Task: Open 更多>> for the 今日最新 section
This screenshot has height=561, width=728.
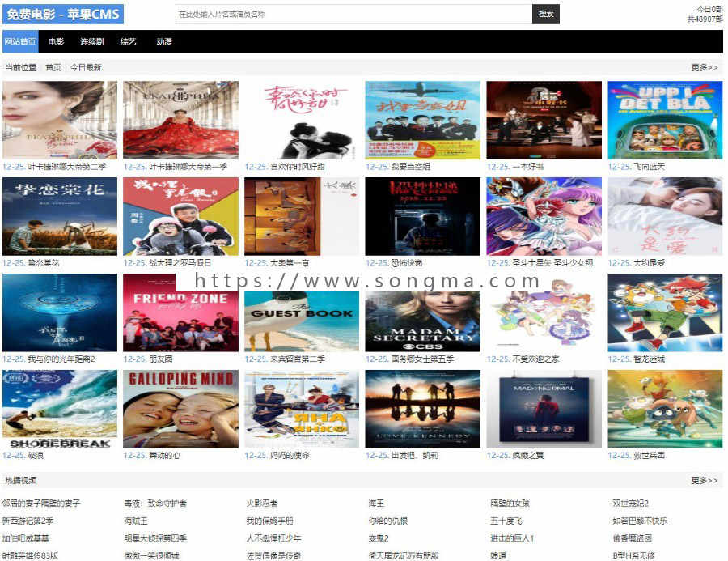Action: click(705, 68)
